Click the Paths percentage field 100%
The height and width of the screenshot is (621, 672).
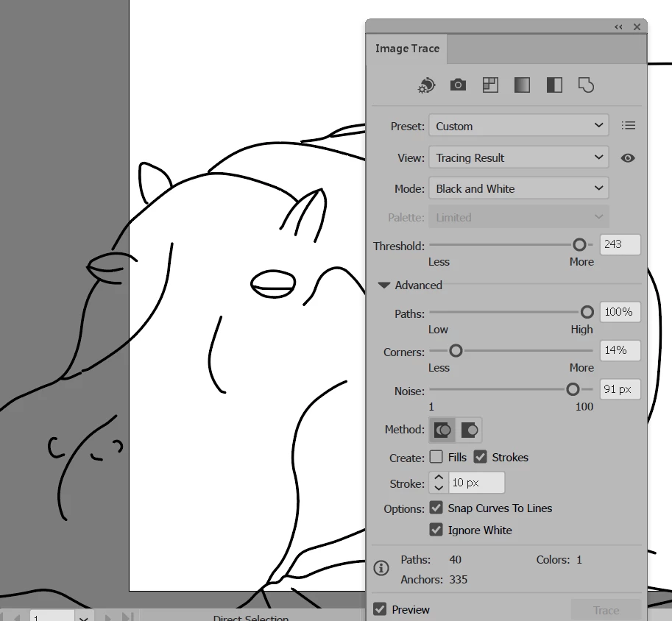(x=620, y=311)
